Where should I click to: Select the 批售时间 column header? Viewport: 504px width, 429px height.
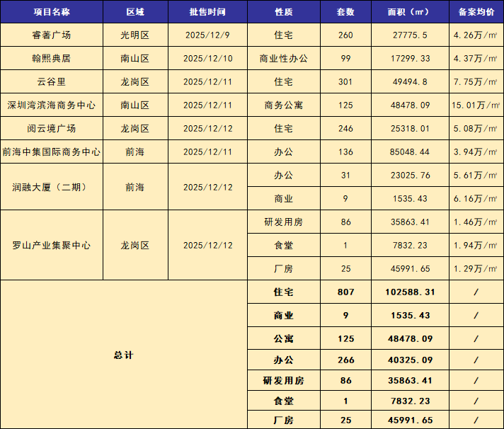click(x=207, y=12)
